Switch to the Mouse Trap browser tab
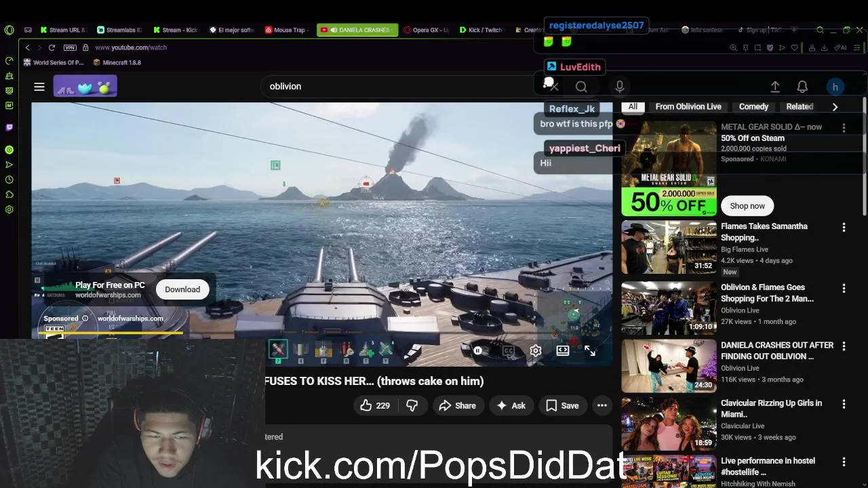868x488 pixels. (285, 30)
